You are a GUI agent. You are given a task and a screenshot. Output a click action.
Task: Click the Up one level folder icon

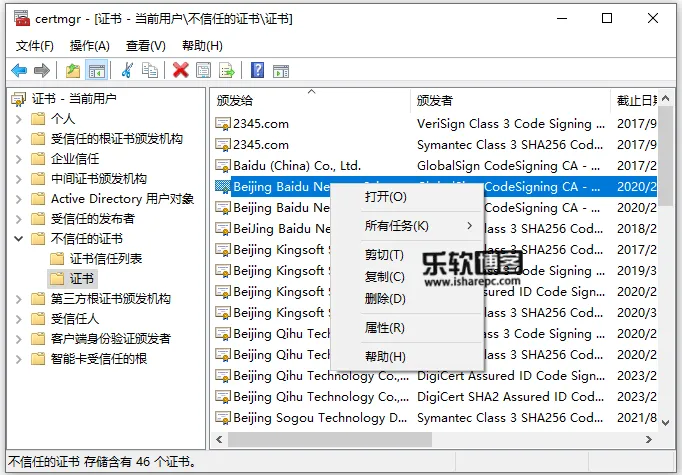pos(73,70)
